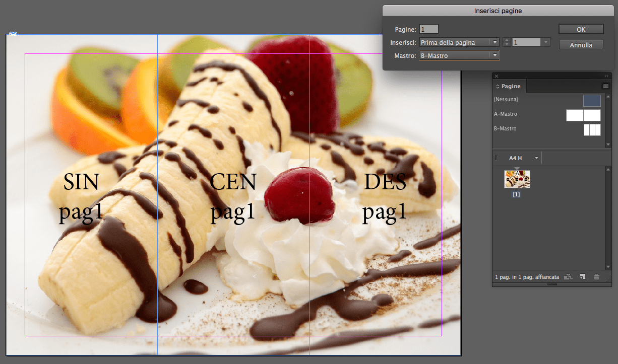
Task: Click the Delete selected pages trash icon
Action: click(597, 277)
